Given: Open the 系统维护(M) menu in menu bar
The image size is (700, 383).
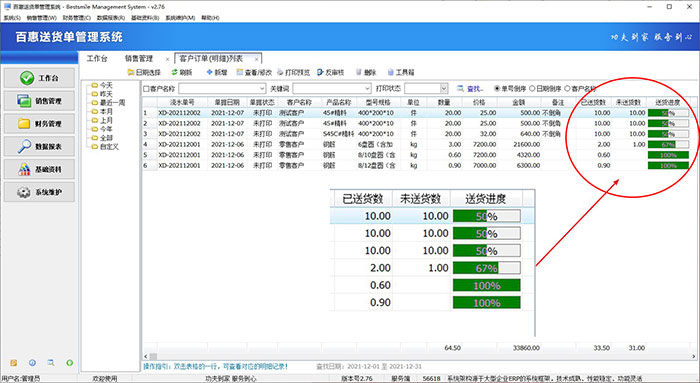Looking at the screenshot, I should coord(180,18).
